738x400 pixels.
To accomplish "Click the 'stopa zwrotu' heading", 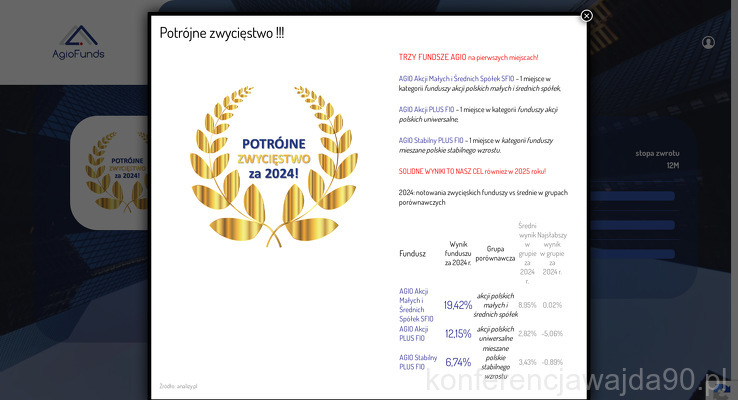I will click(x=657, y=153).
